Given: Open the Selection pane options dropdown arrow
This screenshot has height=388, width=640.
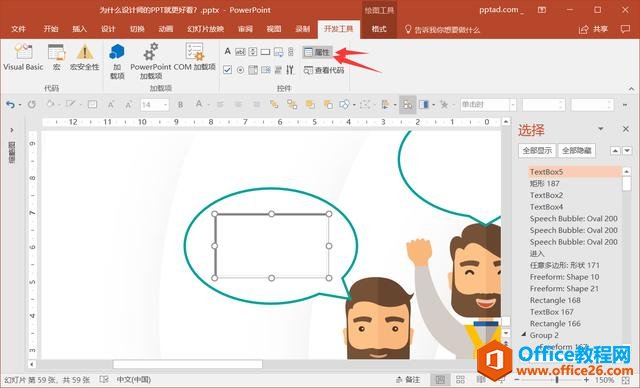Looking at the screenshot, I should (600, 129).
